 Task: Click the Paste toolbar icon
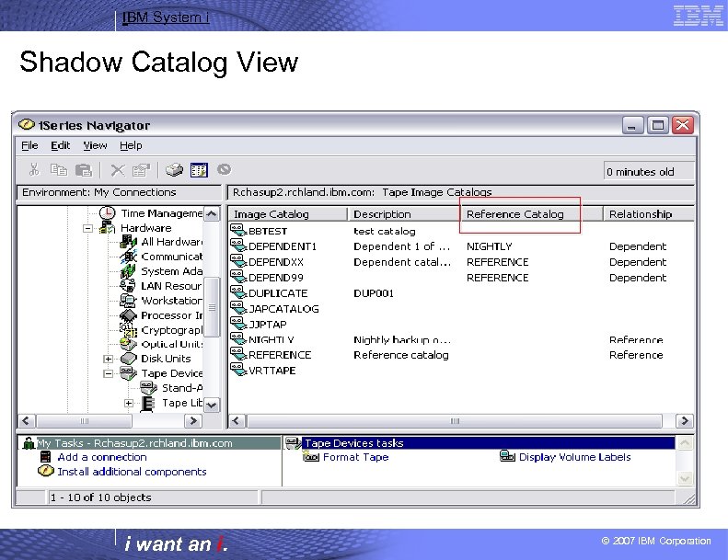coord(84,170)
